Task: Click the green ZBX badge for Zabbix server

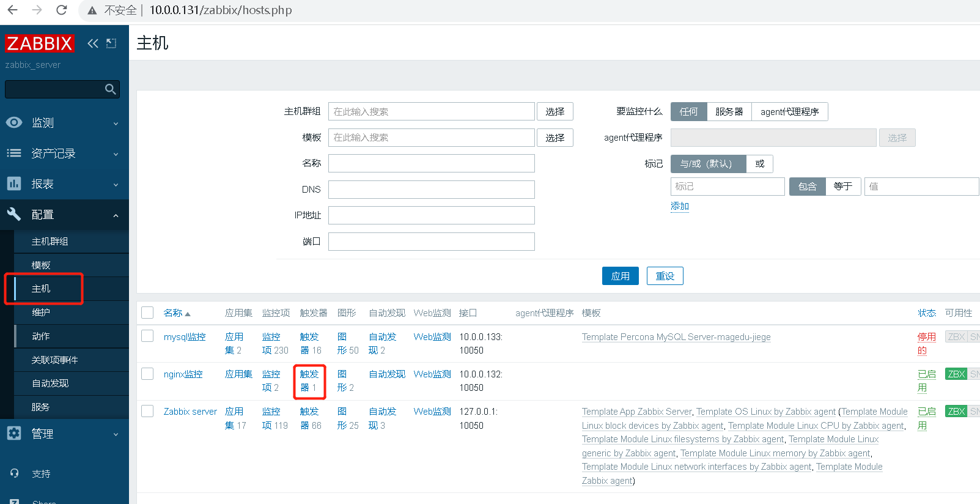Action: click(956, 412)
